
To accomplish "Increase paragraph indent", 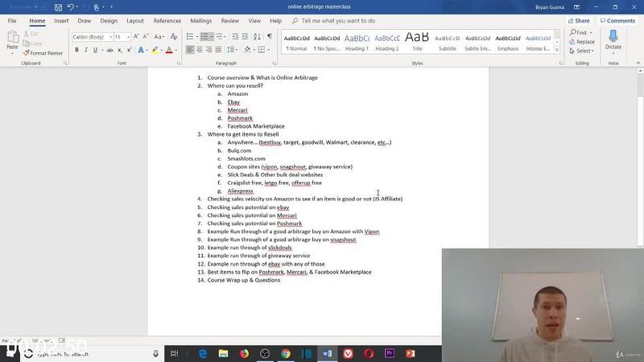I will [x=245, y=36].
